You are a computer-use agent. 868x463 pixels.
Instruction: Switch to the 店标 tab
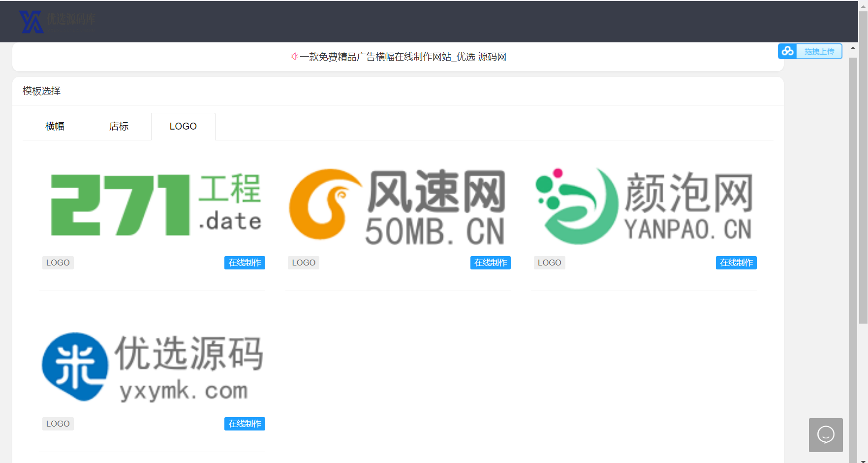[x=119, y=127]
